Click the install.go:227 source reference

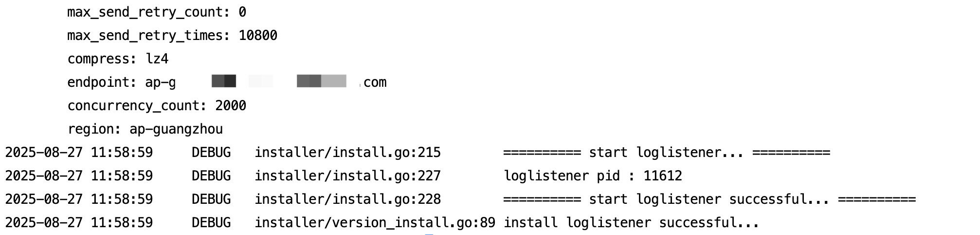(x=347, y=176)
